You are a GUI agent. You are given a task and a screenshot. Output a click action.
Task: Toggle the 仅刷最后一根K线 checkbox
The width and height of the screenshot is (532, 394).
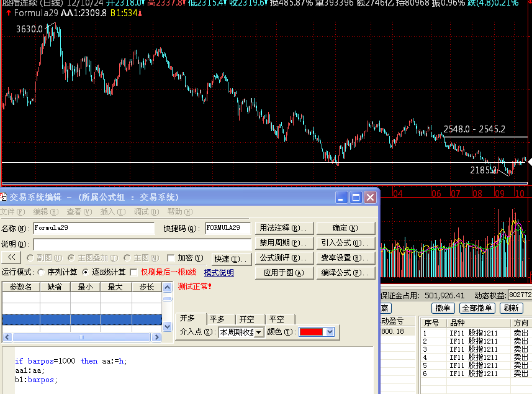point(133,272)
